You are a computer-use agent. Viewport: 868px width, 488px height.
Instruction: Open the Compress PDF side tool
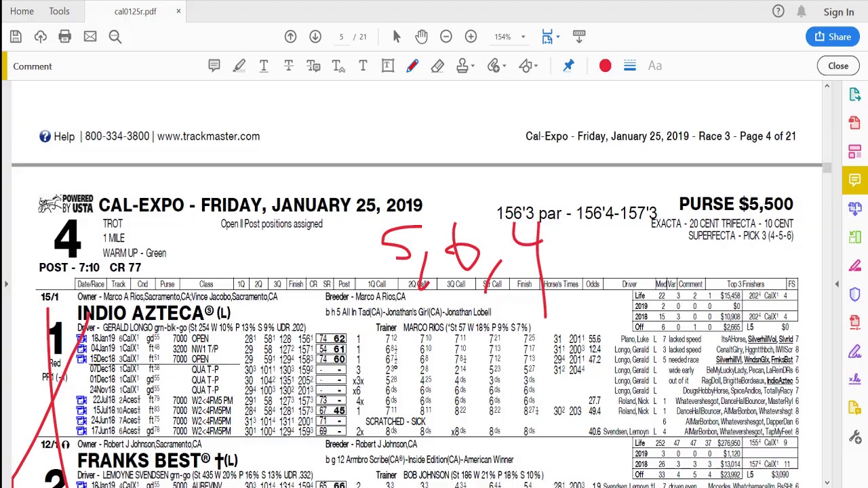point(854,323)
